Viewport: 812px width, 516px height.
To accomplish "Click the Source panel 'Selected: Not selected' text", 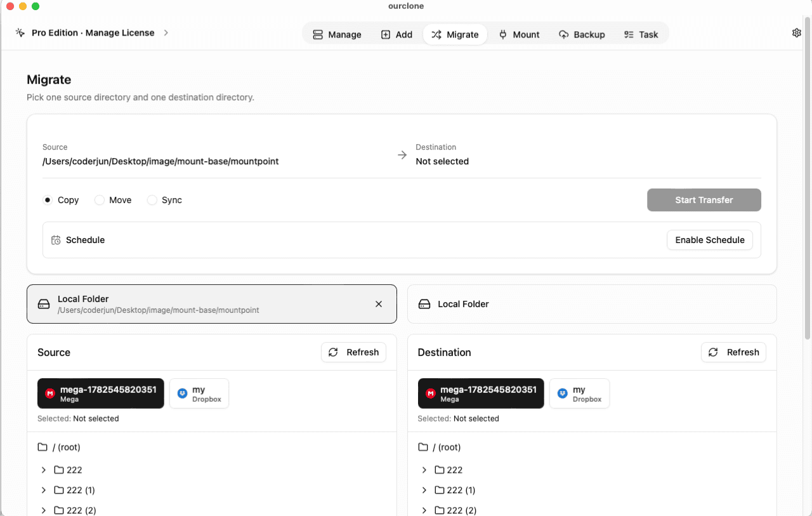I will click(78, 419).
